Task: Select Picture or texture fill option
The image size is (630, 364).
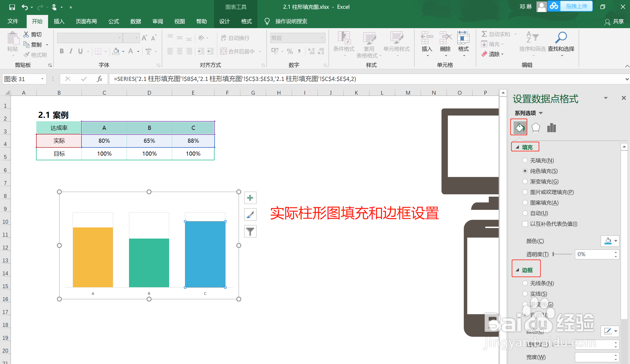Action: point(525,192)
